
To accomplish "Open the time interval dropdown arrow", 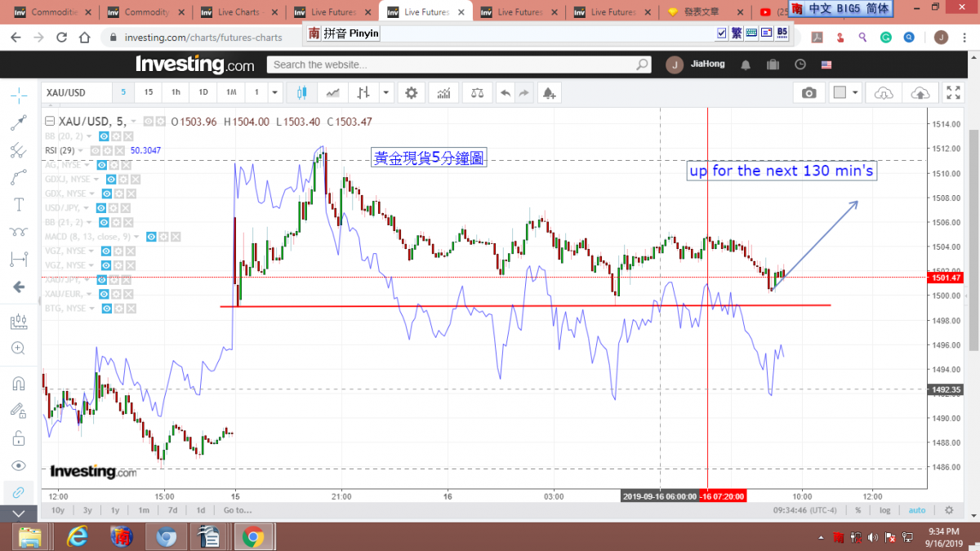I will (x=274, y=93).
